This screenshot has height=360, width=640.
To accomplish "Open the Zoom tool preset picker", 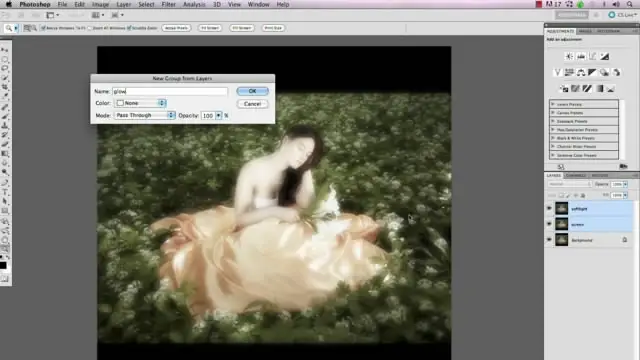I will tap(16, 28).
